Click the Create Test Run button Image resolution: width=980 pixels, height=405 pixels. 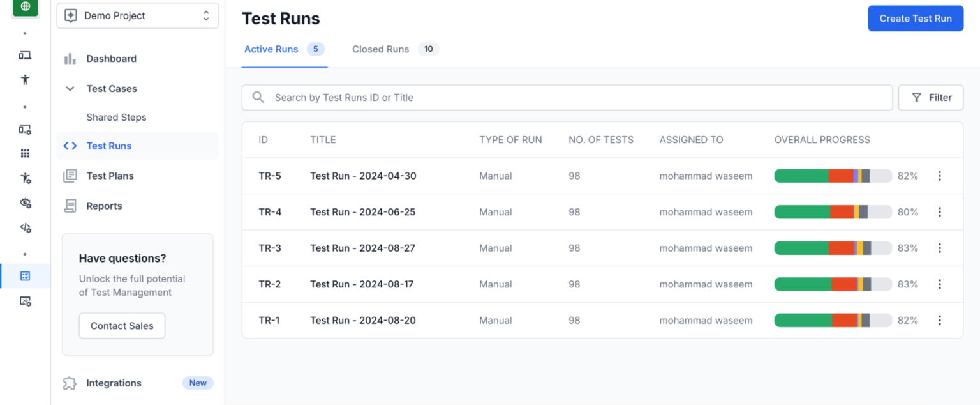915,18
